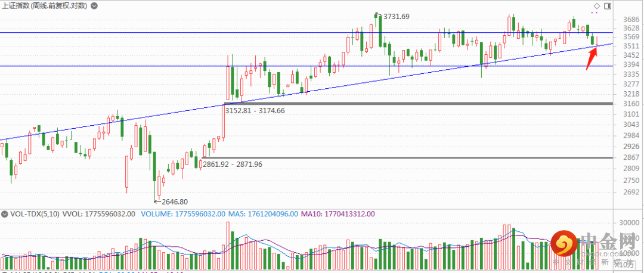The height and width of the screenshot is (273, 644).
Task: Click the 3394 price axis label
Action: pyautogui.click(x=630, y=65)
